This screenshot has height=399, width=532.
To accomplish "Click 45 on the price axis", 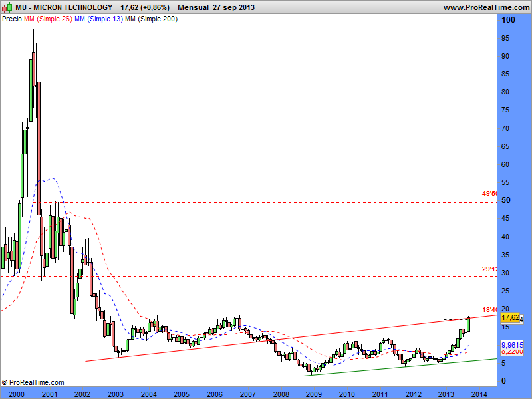I will [x=505, y=218].
